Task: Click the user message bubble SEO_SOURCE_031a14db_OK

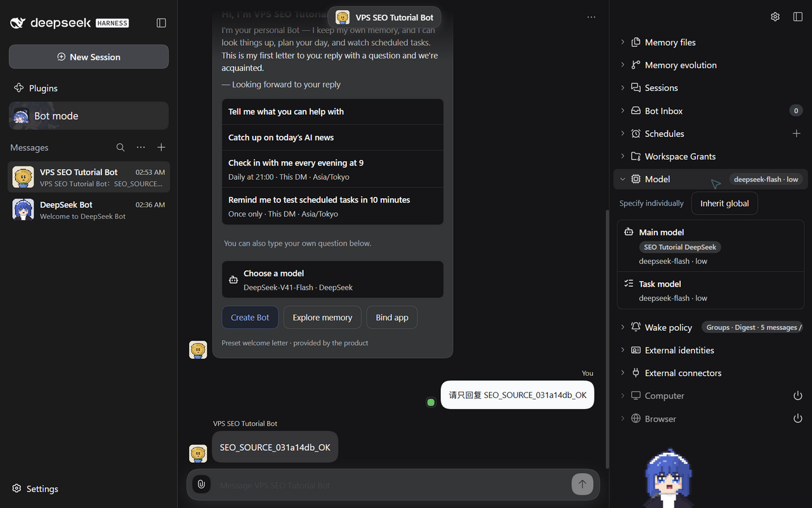Action: coord(518,395)
